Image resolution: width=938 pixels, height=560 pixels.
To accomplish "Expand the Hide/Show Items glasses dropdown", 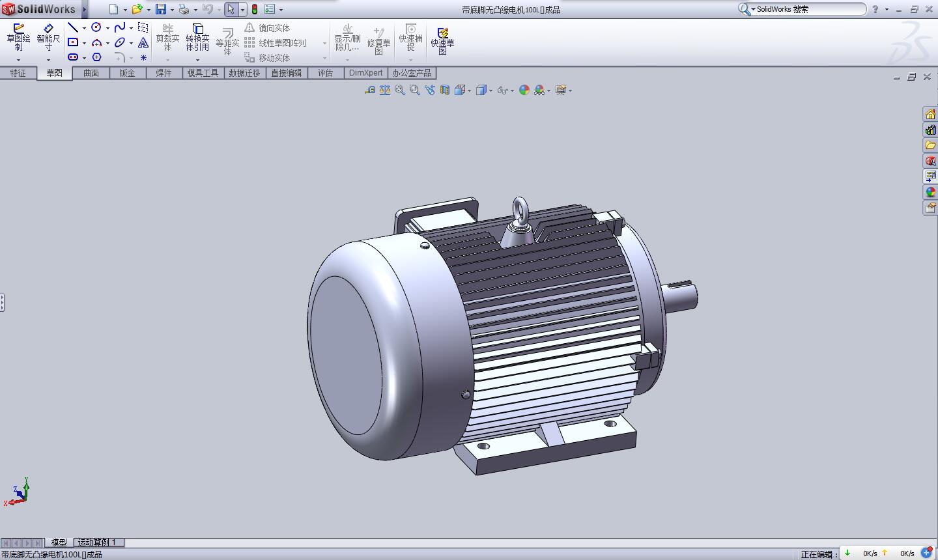I will click(x=512, y=91).
